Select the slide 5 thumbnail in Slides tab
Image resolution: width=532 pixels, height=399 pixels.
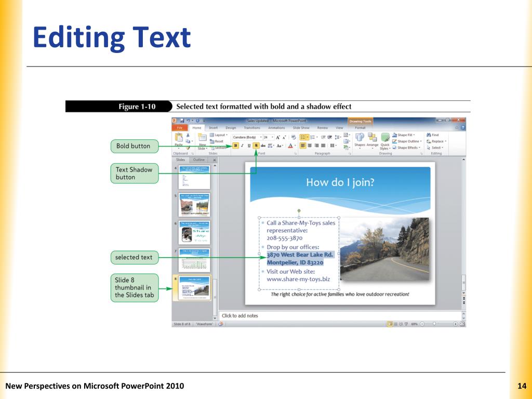click(x=194, y=205)
